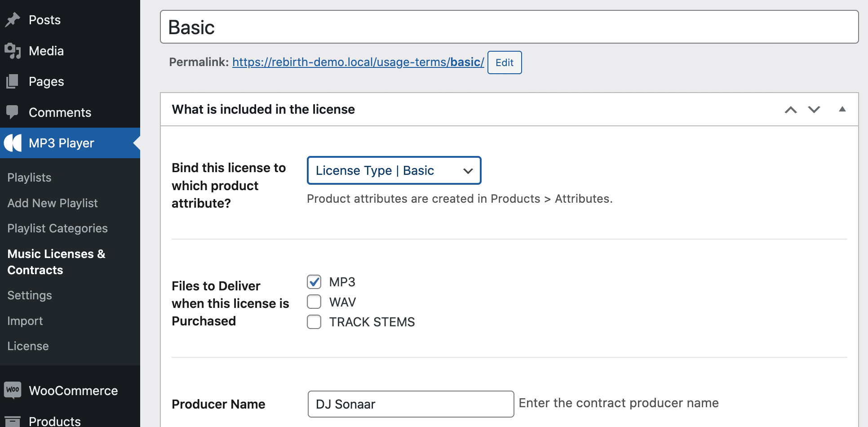Click the 'Bind this license' label
The image size is (868, 427).
(229, 185)
